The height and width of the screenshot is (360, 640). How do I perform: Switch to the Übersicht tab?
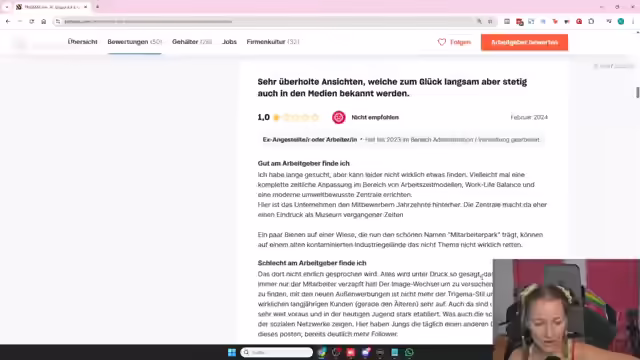click(x=82, y=42)
